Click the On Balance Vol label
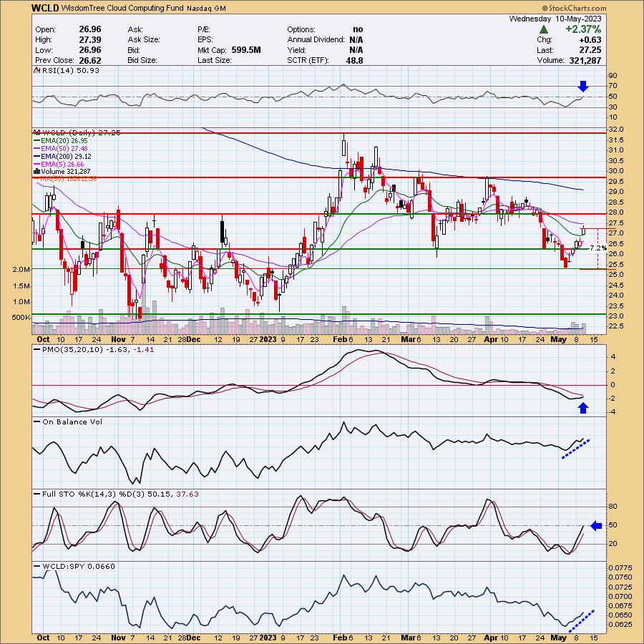The height and width of the screenshot is (644, 644). coord(72,421)
